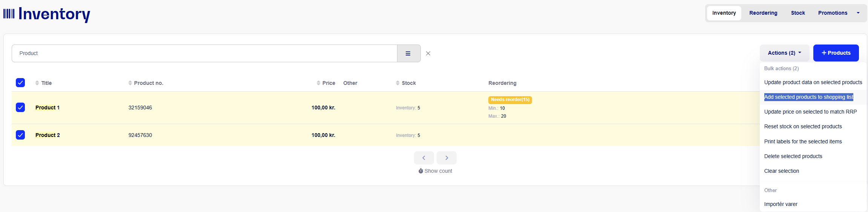Click the stopwatch icon beside Show count
The width and height of the screenshot is (868, 212).
[x=421, y=171]
